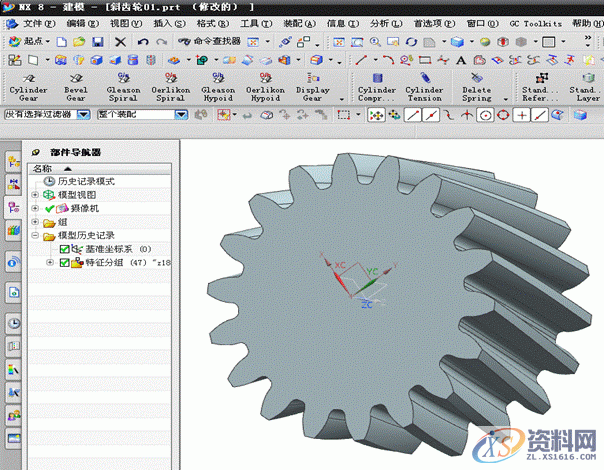Click the Save disk icon
Image resolution: width=604 pixels, height=470 pixels.
point(97,42)
